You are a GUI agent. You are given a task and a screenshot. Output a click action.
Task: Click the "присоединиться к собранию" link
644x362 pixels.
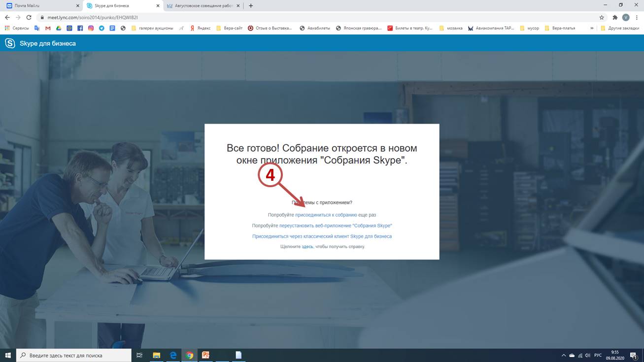326,215
